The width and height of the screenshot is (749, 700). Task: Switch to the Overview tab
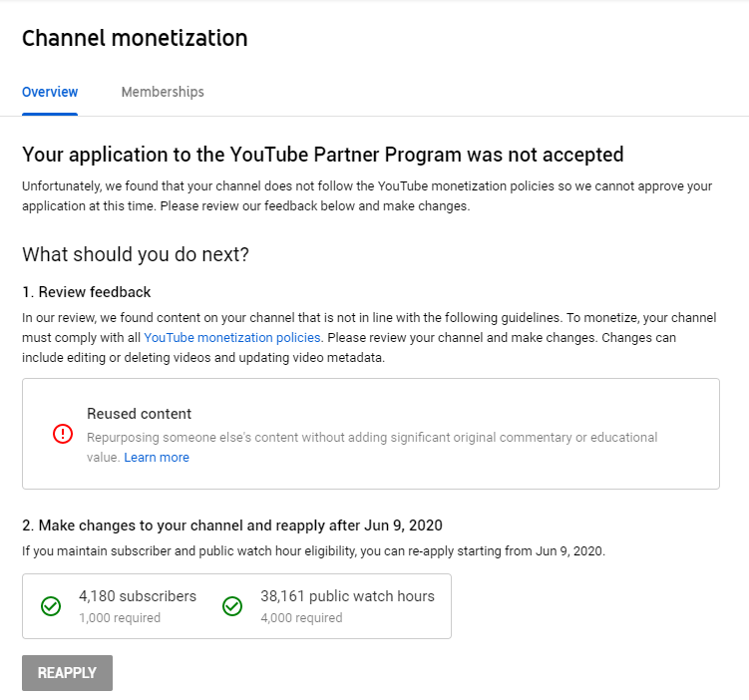[50, 92]
